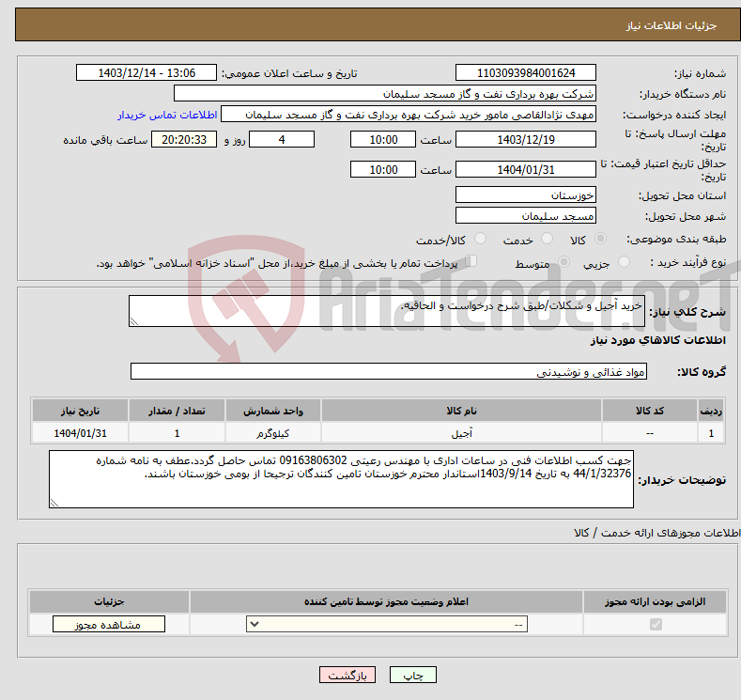Click the need date cell 1404/01/31 in table

coord(80,433)
